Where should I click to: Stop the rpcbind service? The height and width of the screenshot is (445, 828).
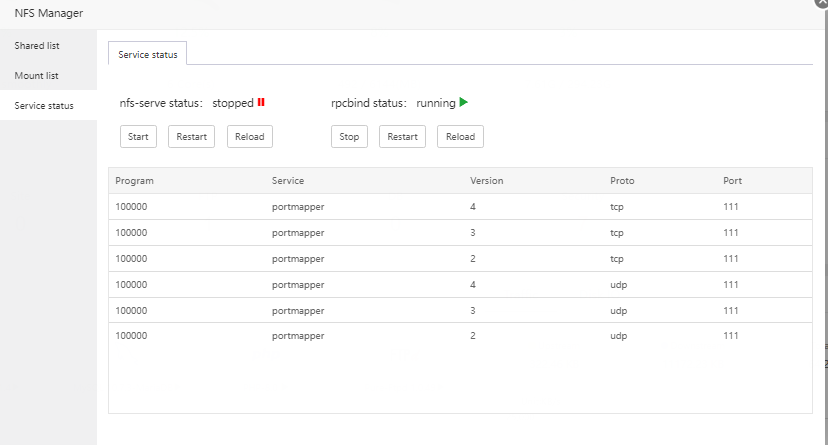[x=349, y=137]
